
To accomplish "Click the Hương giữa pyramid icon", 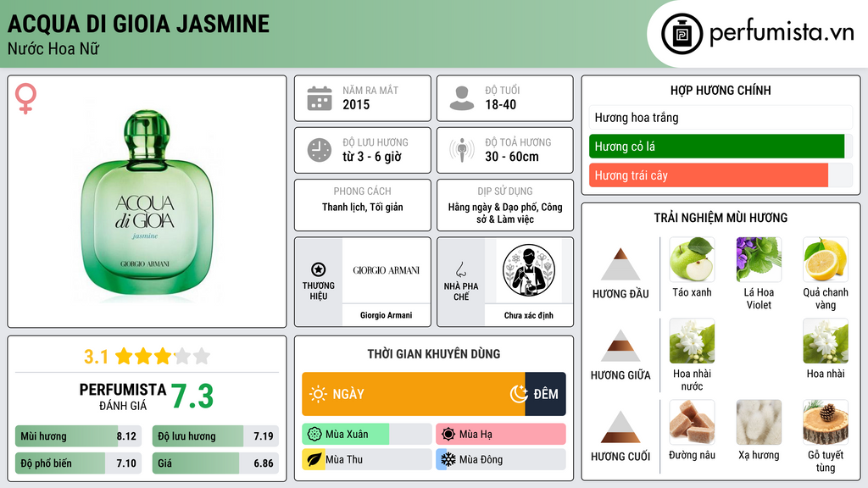I will point(620,346).
